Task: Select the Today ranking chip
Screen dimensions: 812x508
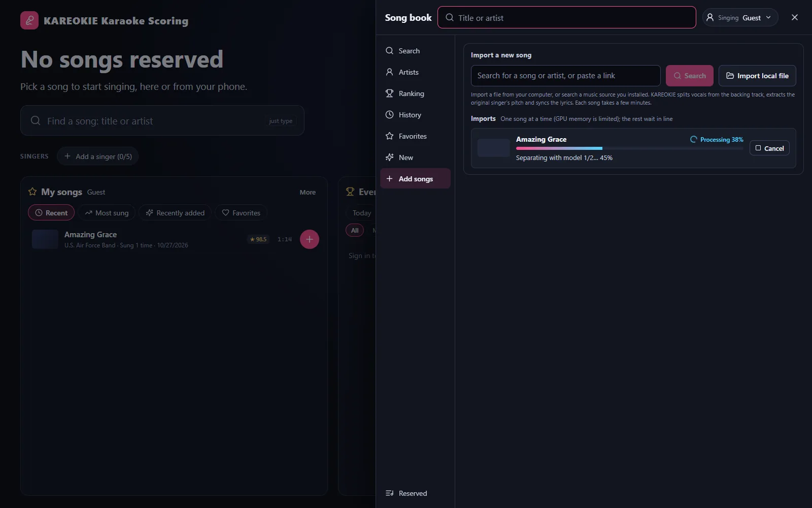Action: 362,213
